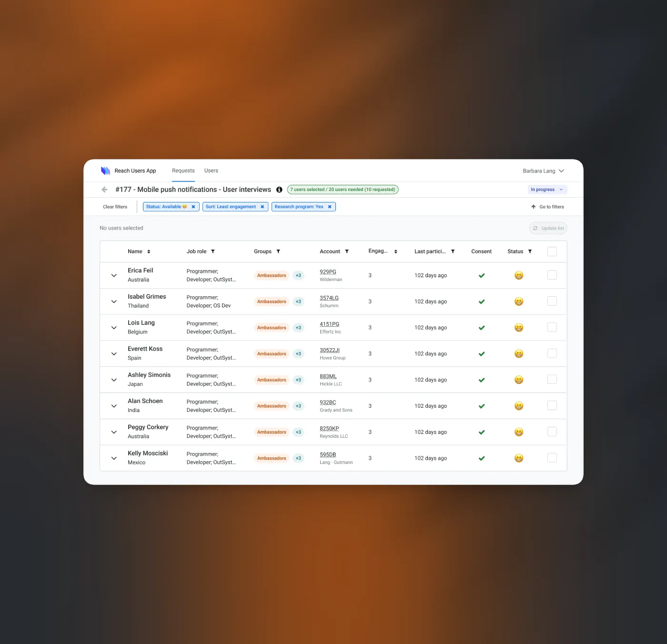The image size is (667, 644).
Task: Filter the Last participation column
Action: coord(453,252)
